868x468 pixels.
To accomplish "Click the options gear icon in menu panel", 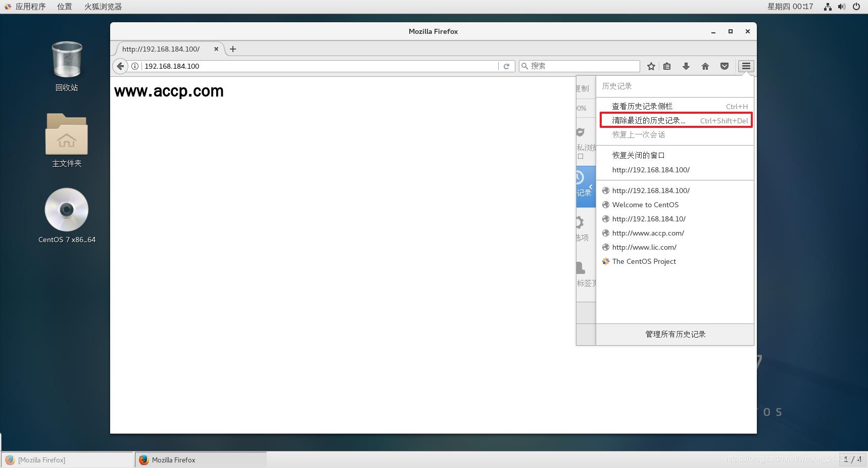I will pyautogui.click(x=581, y=222).
